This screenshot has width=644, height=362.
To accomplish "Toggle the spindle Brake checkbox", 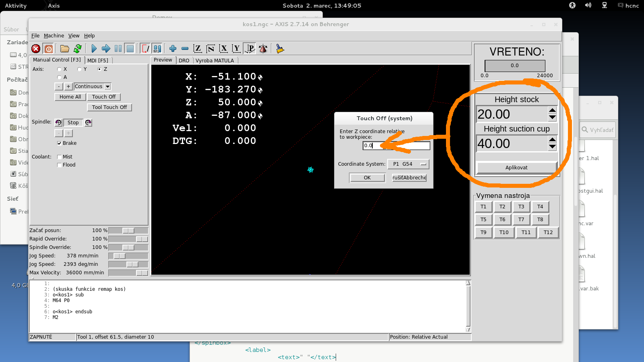I will [59, 143].
